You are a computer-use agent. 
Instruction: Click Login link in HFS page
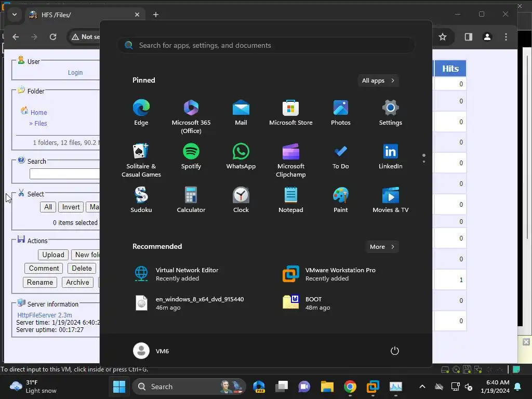pyautogui.click(x=75, y=72)
